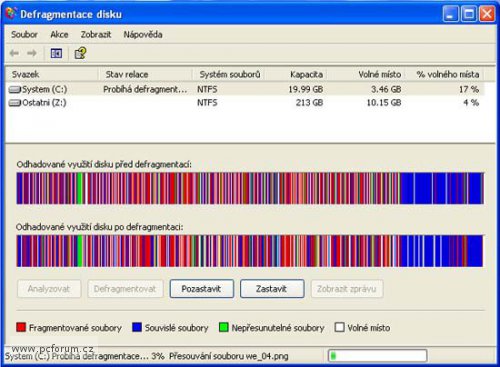Image resolution: width=500 pixels, height=367 pixels.
Task: Close the Defragmentace disku window
Action: tap(487, 14)
